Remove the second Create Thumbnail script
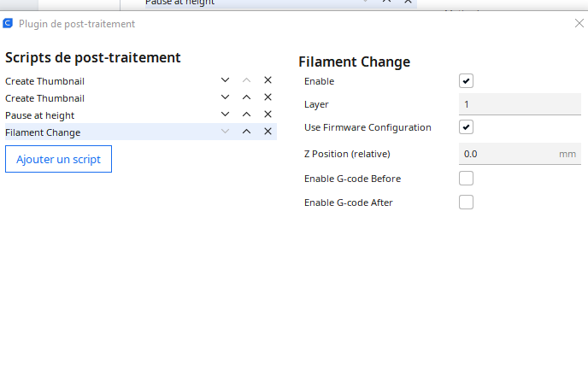 tap(268, 97)
